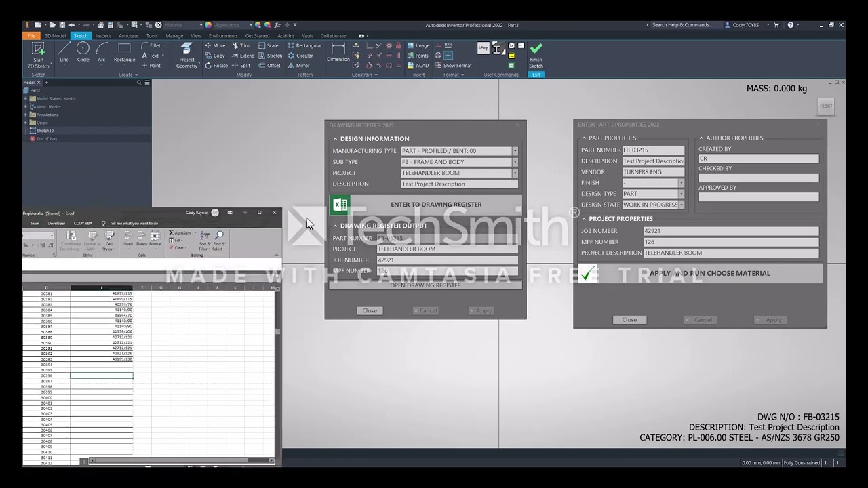The height and width of the screenshot is (488, 868).
Task: Collapse the Project Properties section
Action: [x=584, y=219]
